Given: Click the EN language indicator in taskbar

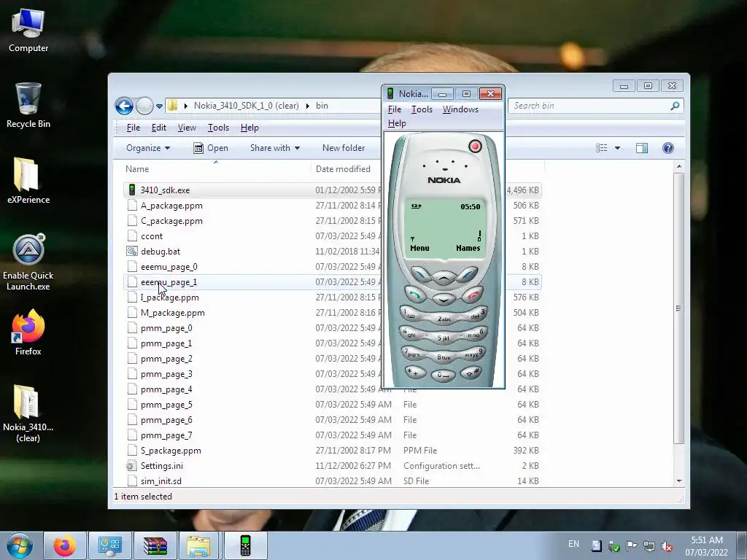Looking at the screenshot, I should click(573, 544).
